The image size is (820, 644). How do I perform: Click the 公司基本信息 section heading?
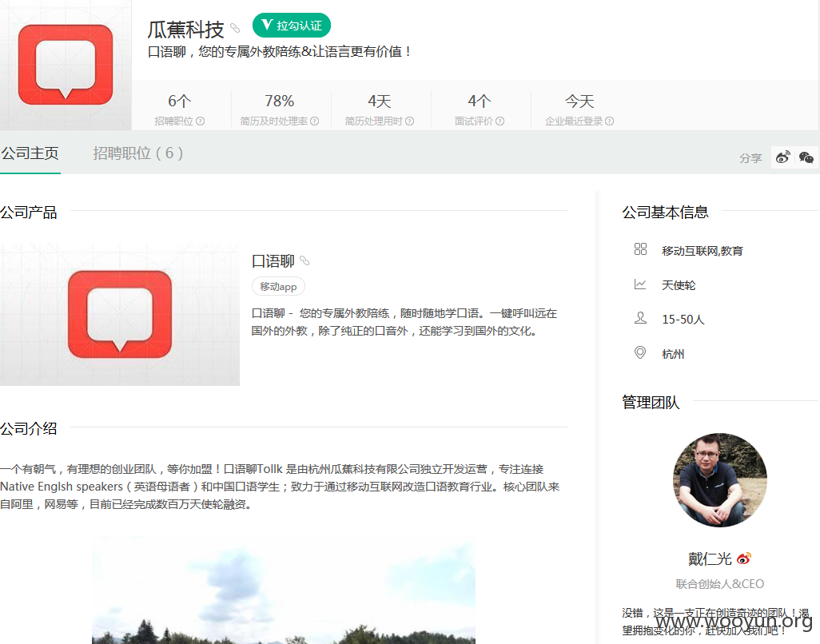[x=665, y=213]
